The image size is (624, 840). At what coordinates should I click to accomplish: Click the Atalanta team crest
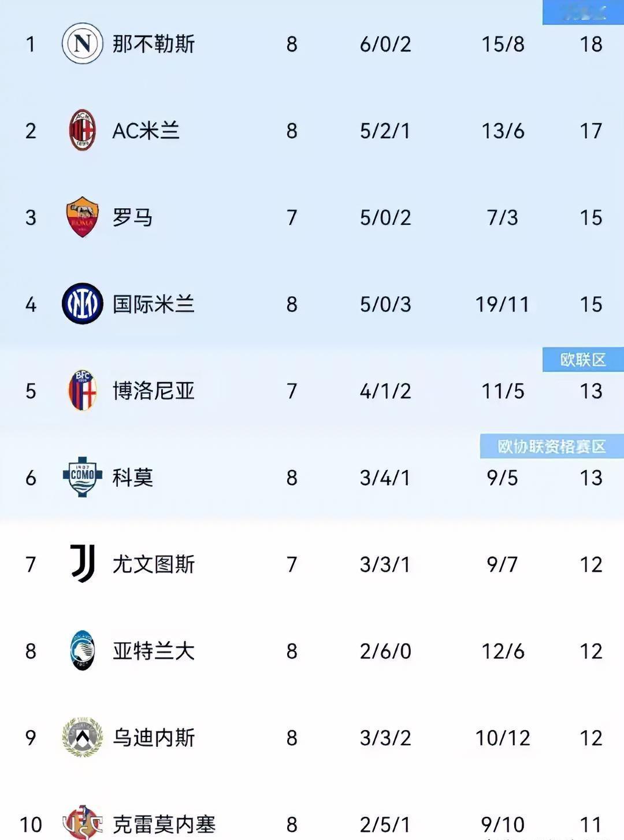tap(83, 650)
